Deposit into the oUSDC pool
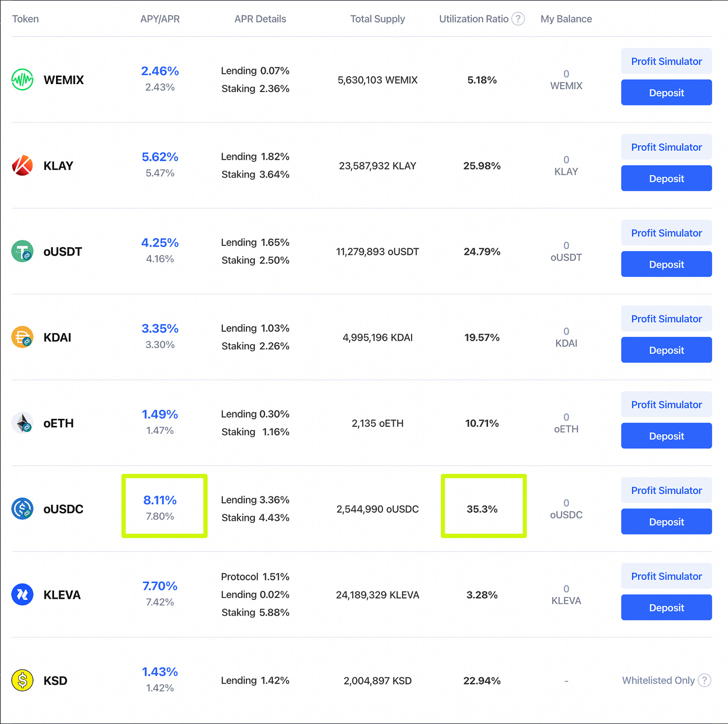Image resolution: width=728 pixels, height=724 pixels. tap(666, 522)
